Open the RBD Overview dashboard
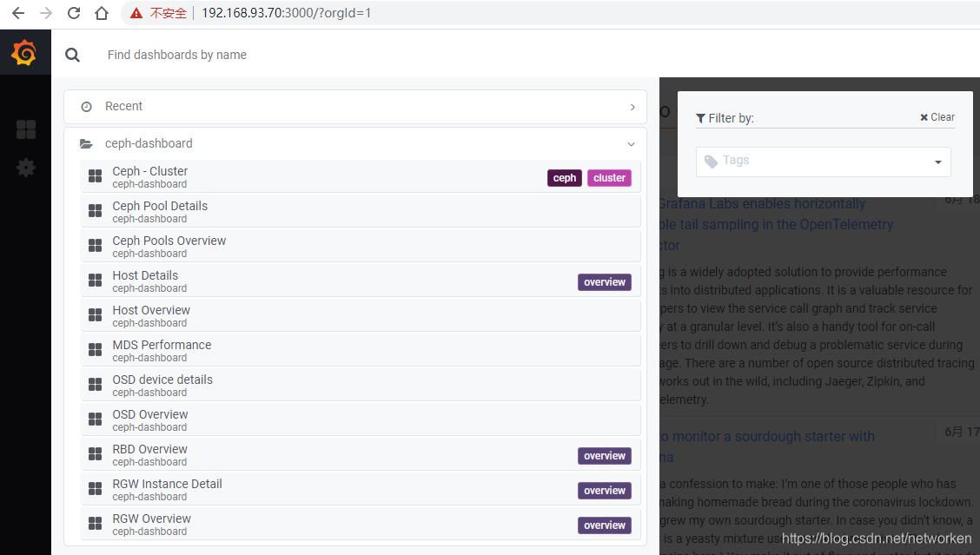The height and width of the screenshot is (555, 980). [361, 454]
